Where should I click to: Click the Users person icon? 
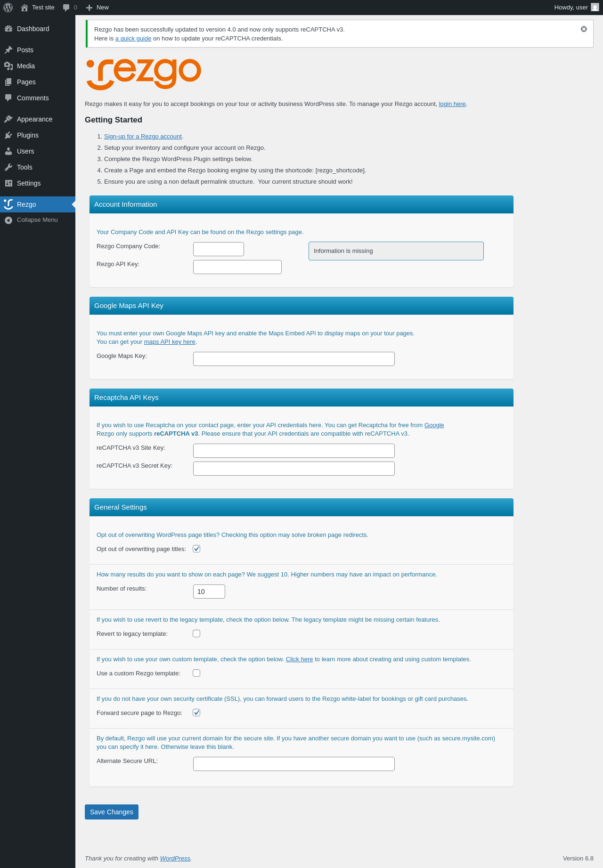coord(8,151)
